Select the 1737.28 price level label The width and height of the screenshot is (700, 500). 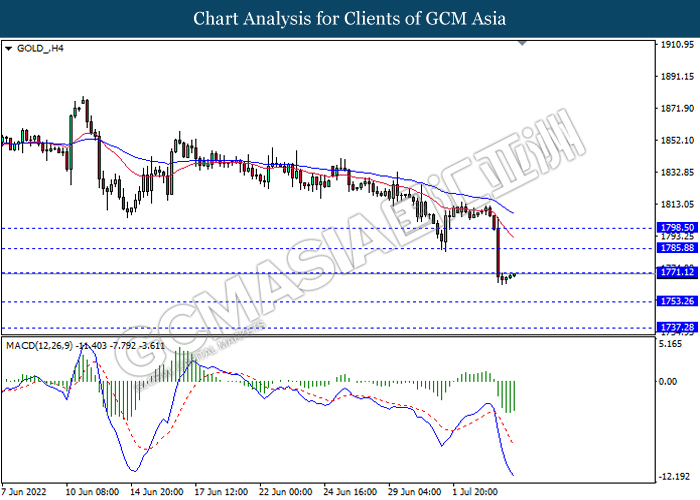click(677, 328)
